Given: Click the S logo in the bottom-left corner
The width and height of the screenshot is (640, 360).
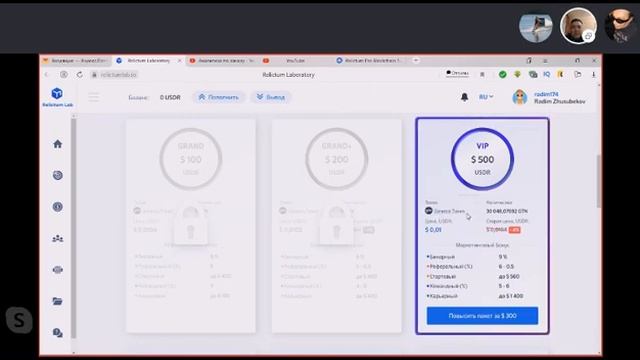Looking at the screenshot, I should (19, 320).
